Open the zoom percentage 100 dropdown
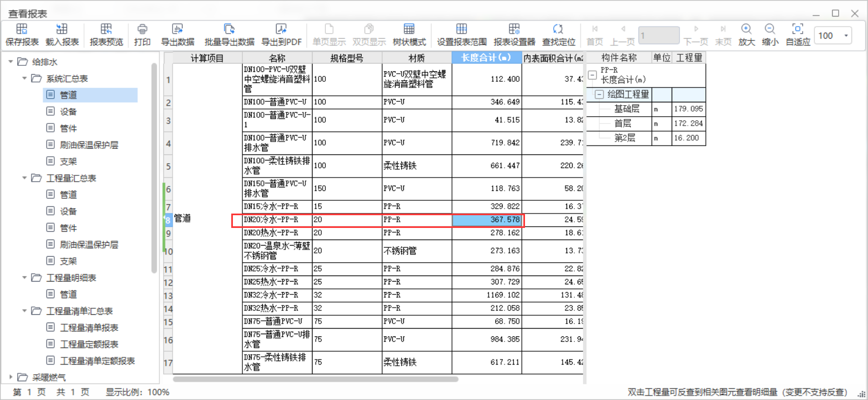 point(846,35)
